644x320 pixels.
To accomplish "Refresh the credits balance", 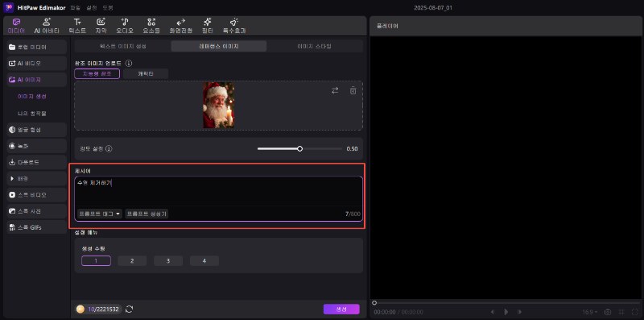I will pos(129,309).
